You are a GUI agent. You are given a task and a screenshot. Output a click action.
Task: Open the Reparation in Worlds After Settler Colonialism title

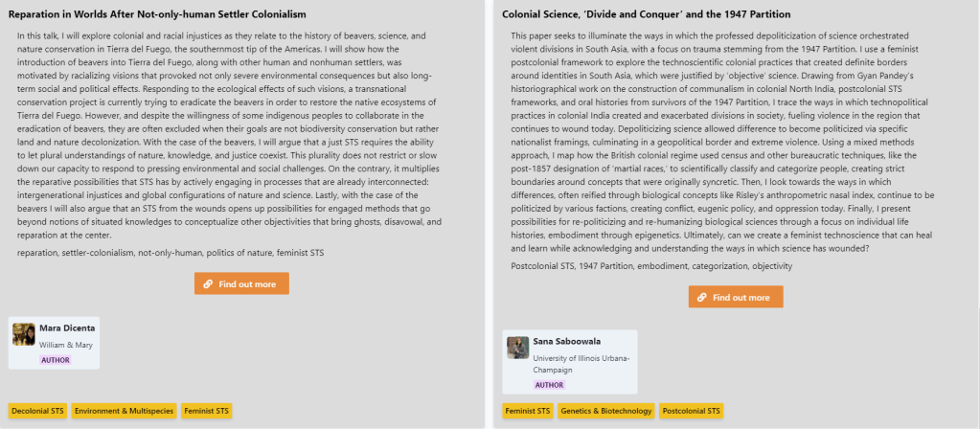(x=157, y=14)
